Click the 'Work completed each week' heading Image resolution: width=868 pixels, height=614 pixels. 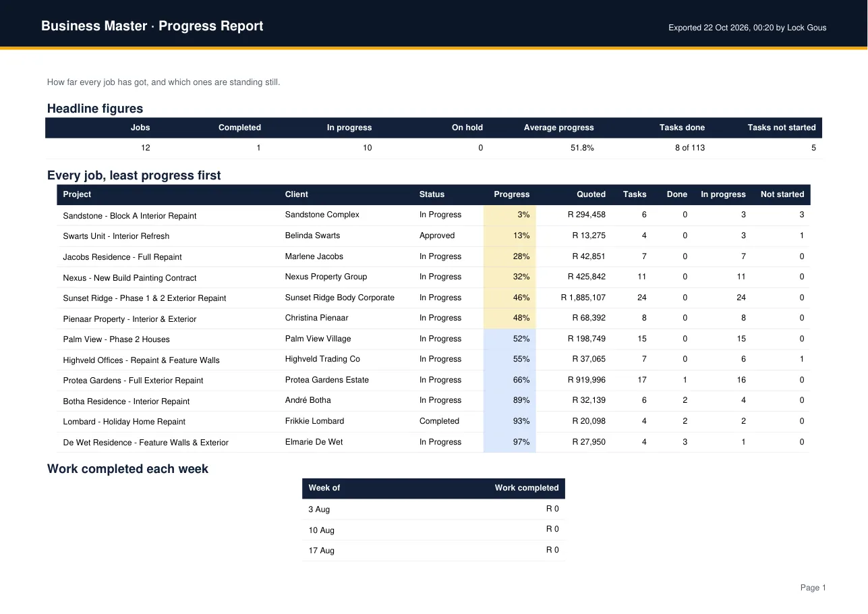(127, 469)
